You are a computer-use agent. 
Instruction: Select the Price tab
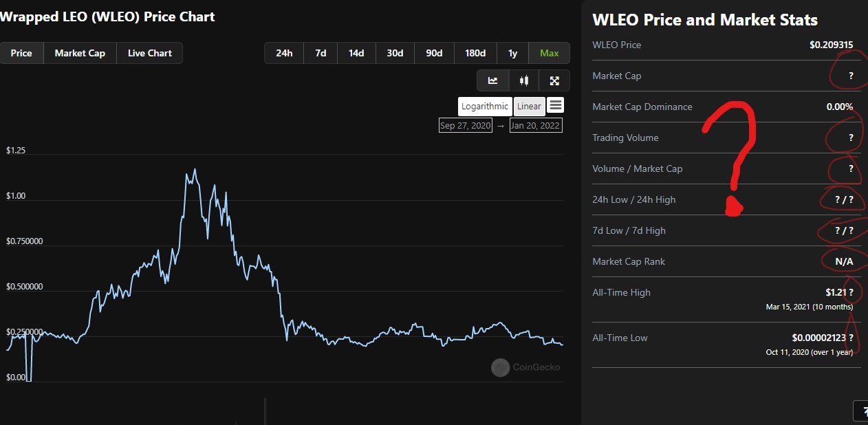coord(21,53)
